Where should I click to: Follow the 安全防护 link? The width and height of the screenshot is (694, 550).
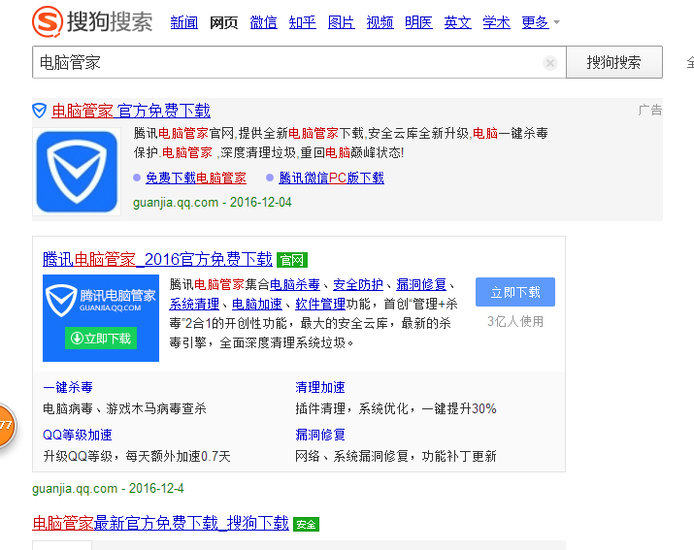pos(358,285)
